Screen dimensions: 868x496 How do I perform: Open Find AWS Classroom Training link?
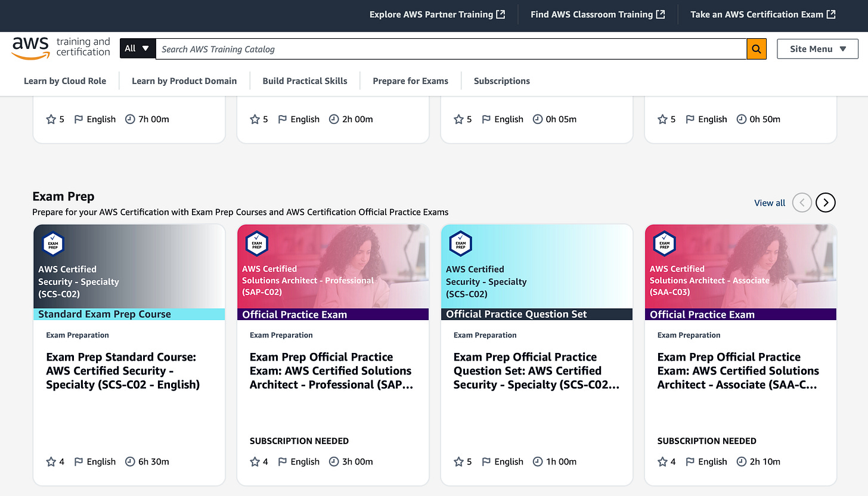point(597,14)
